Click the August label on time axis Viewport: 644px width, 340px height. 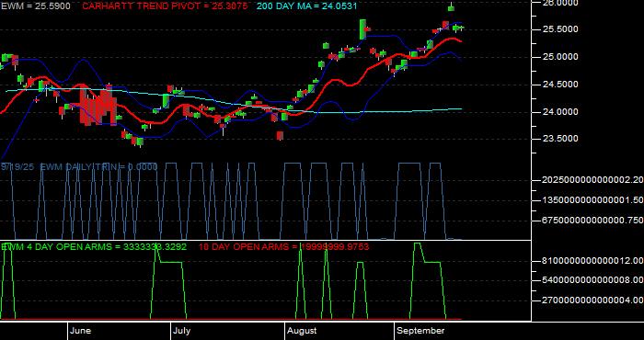point(302,331)
